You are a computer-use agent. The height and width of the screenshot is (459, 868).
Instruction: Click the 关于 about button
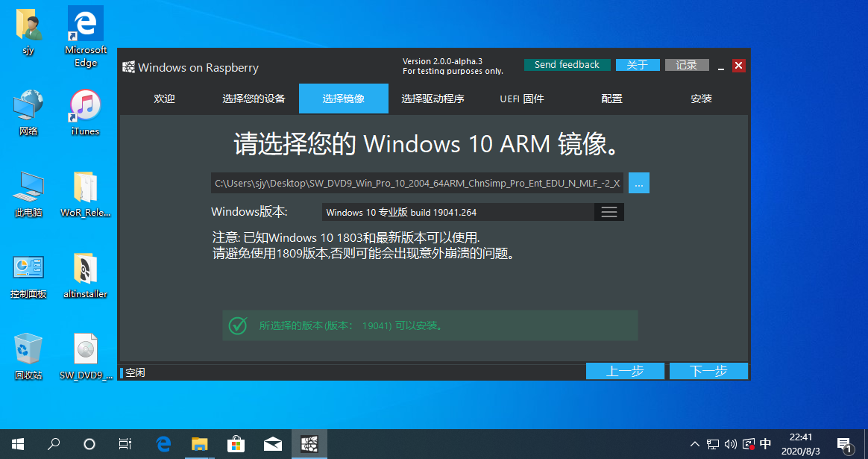(638, 65)
